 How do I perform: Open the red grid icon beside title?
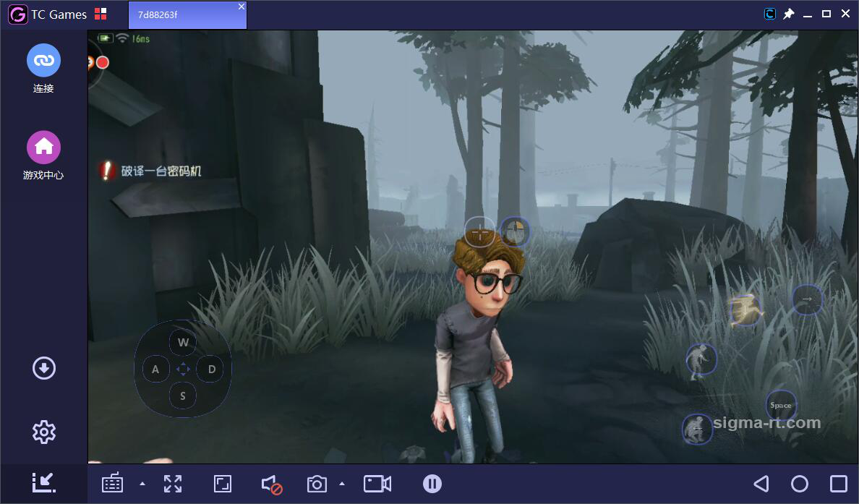pyautogui.click(x=101, y=14)
